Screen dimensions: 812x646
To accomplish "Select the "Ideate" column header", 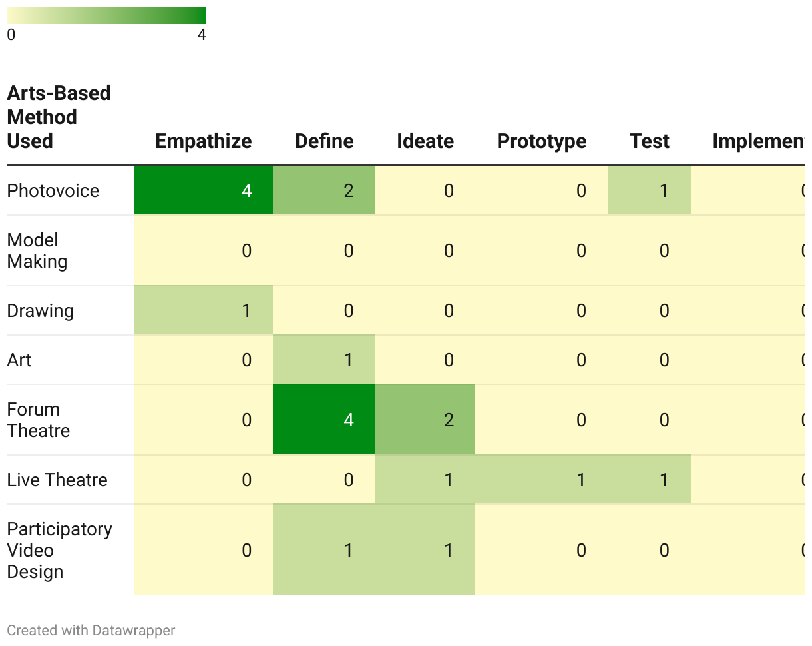I will pyautogui.click(x=425, y=141).
